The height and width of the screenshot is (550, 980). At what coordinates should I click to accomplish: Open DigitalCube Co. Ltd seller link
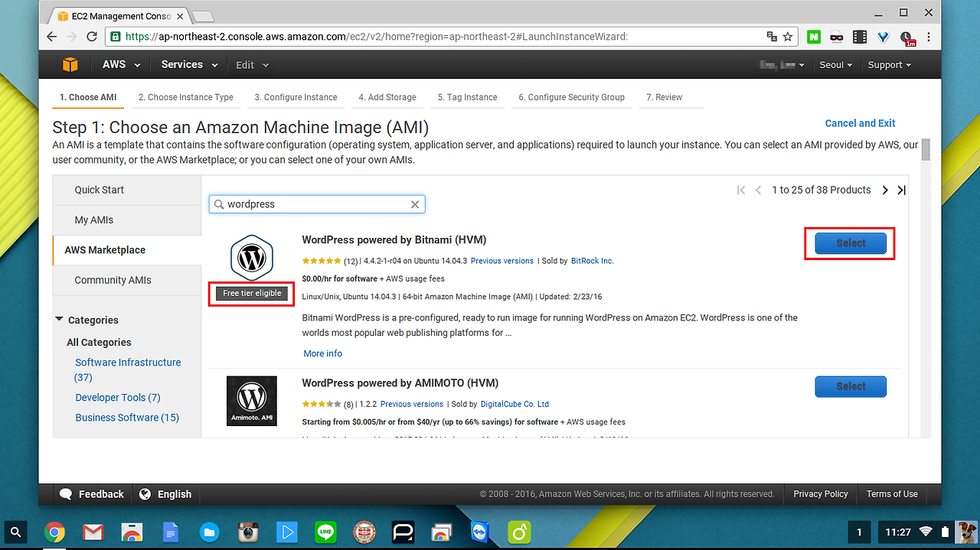pyautogui.click(x=514, y=404)
